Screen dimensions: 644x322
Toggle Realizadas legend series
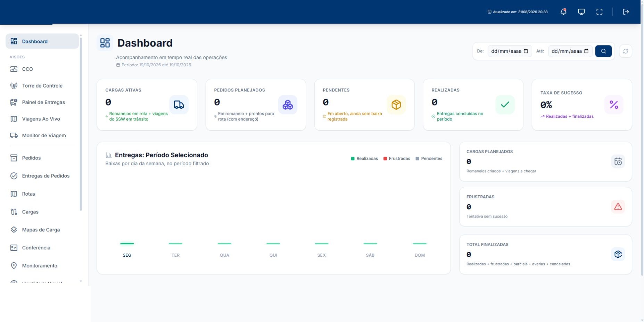(364, 158)
